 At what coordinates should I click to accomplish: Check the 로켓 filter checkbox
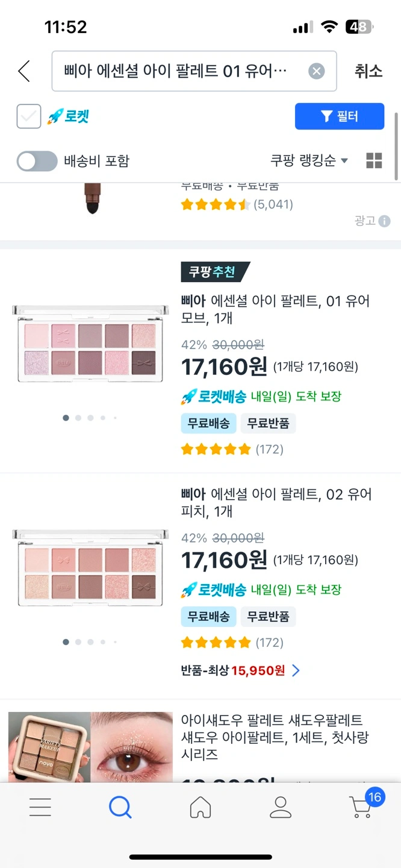coord(29,116)
